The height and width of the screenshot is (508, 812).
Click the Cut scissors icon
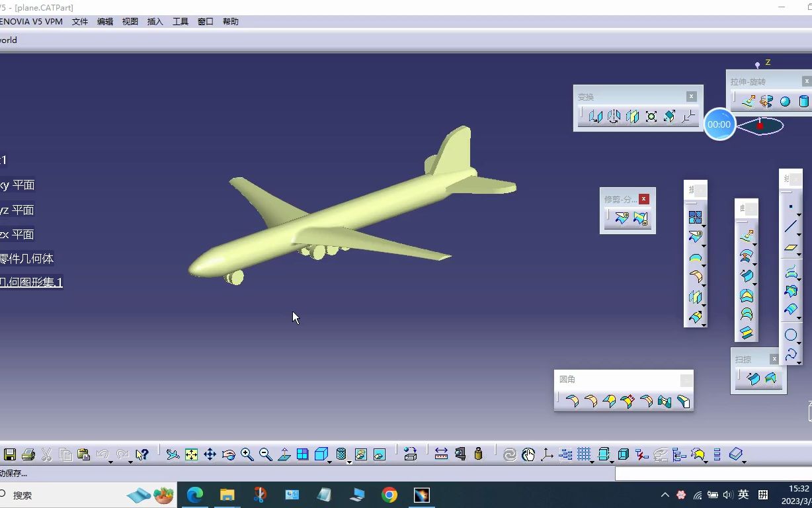(46, 454)
